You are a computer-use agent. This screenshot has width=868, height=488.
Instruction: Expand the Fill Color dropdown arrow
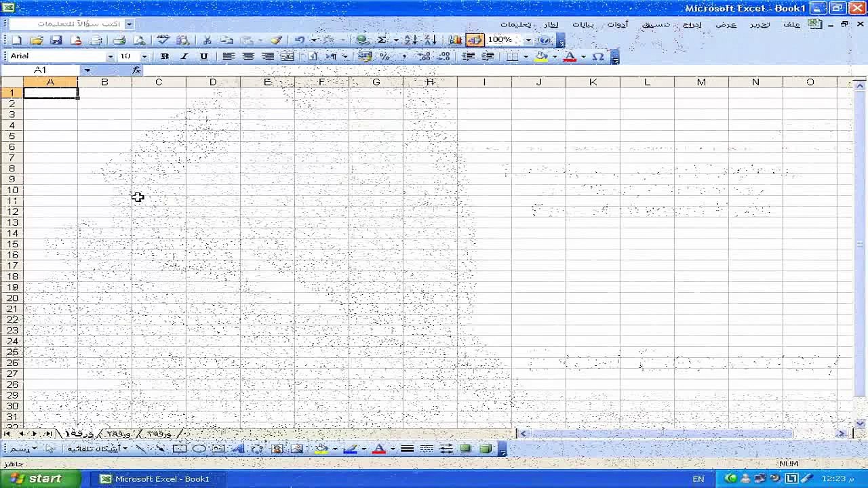point(555,57)
